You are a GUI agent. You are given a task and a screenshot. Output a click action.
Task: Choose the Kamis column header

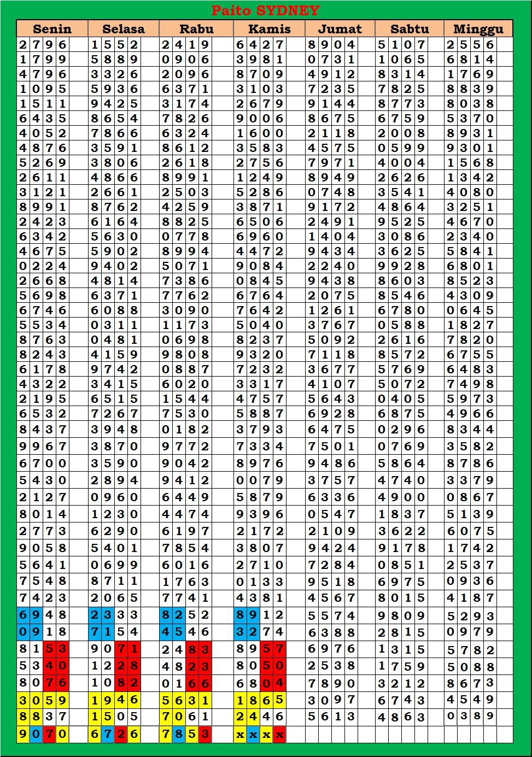point(269,29)
